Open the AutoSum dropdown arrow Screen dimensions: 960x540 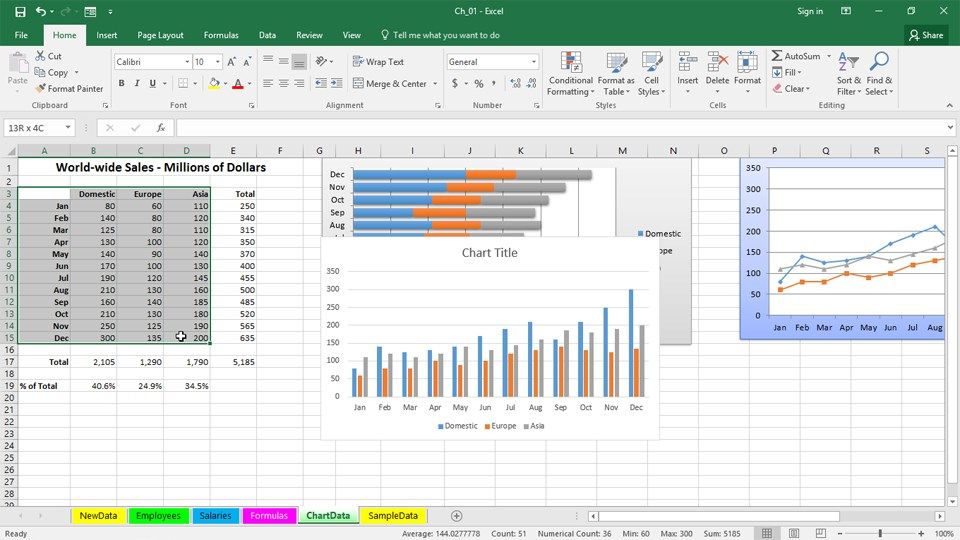pos(829,56)
